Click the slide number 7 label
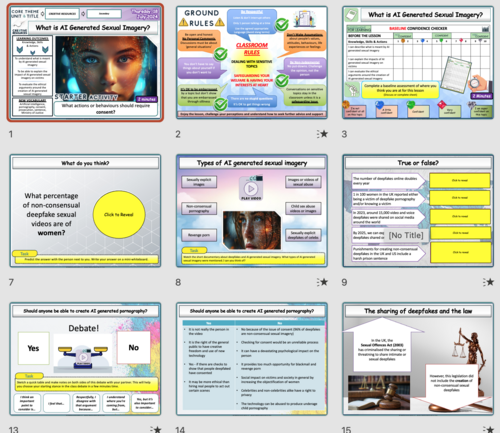 click(x=11, y=282)
